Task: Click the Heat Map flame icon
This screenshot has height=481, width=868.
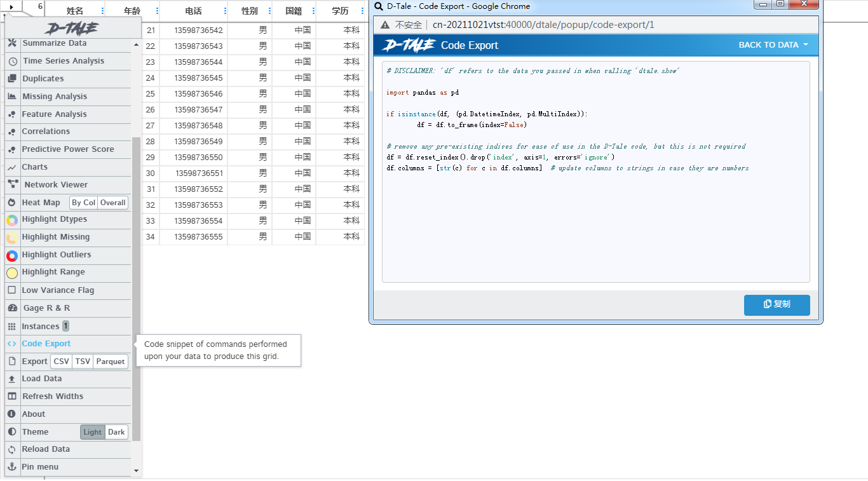Action: tap(12, 203)
